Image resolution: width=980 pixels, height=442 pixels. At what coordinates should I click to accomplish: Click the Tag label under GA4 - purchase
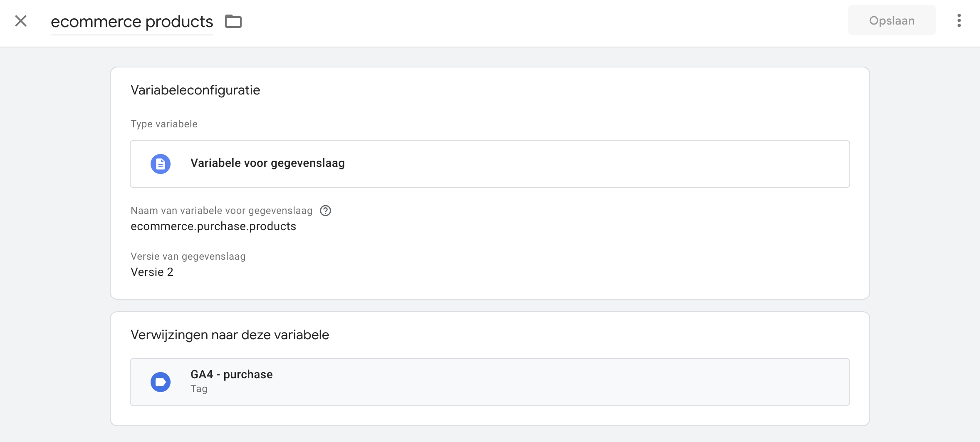198,389
